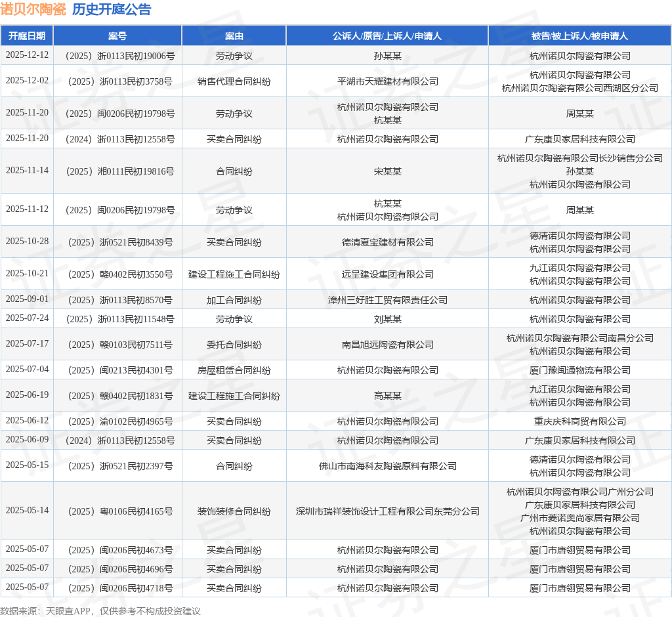Click plaintiff 孙某某 in the first row
This screenshot has width=672, height=617.
[x=387, y=56]
